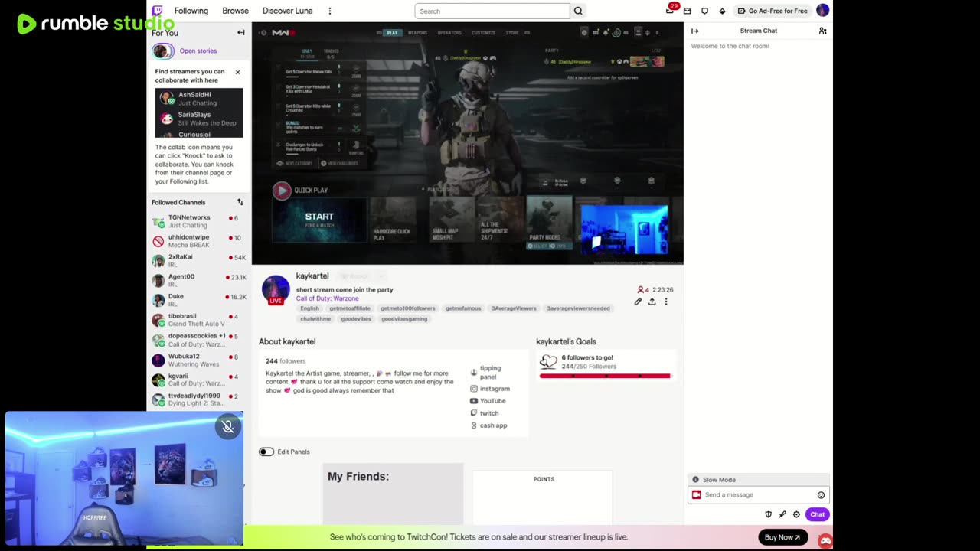Screen dimensions: 980x551
Task: Open dopeasscookies channel
Action: coord(198,340)
